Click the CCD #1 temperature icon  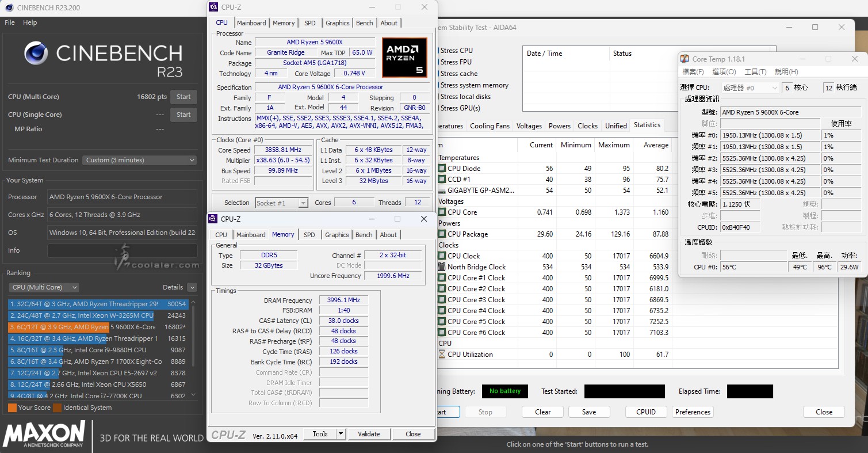coord(442,180)
